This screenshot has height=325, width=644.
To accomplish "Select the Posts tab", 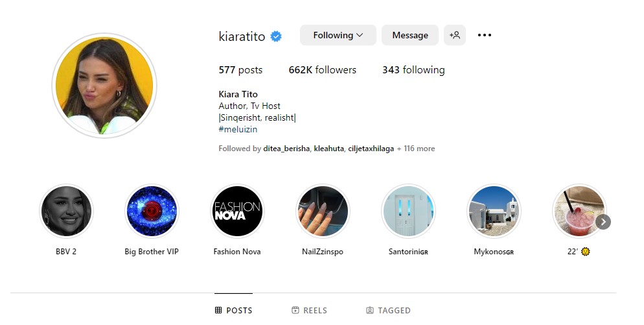I will (234, 310).
